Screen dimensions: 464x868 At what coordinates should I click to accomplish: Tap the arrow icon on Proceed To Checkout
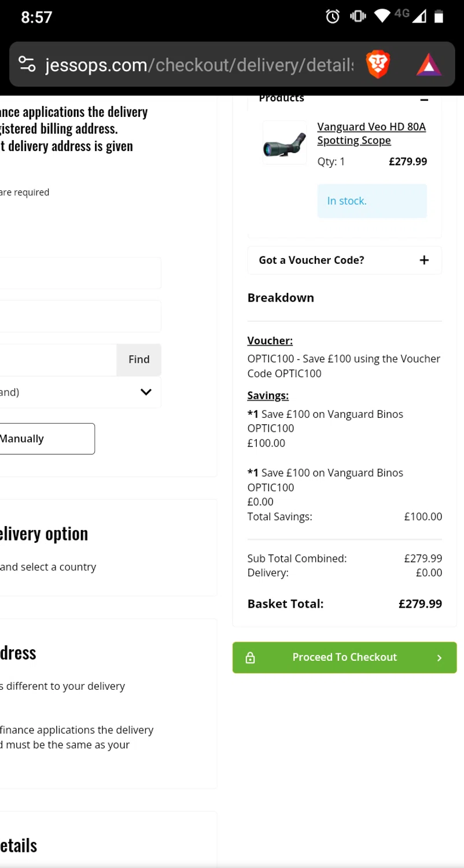tap(439, 658)
